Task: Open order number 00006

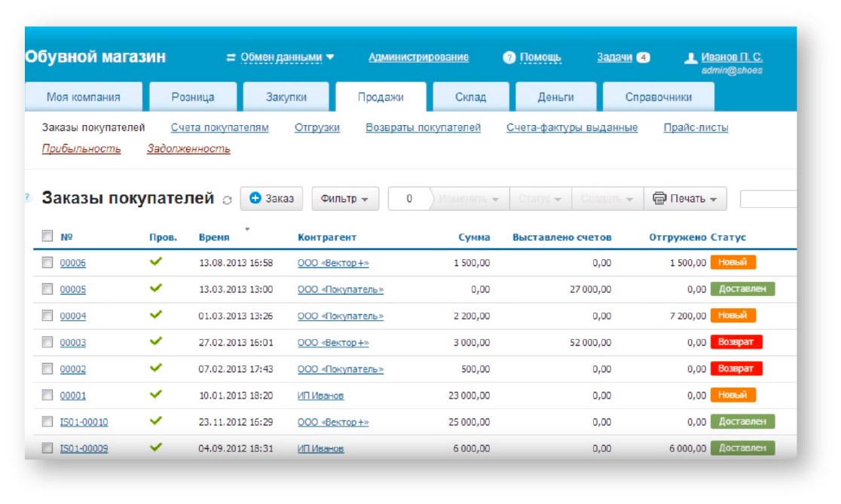Action: pyautogui.click(x=72, y=263)
